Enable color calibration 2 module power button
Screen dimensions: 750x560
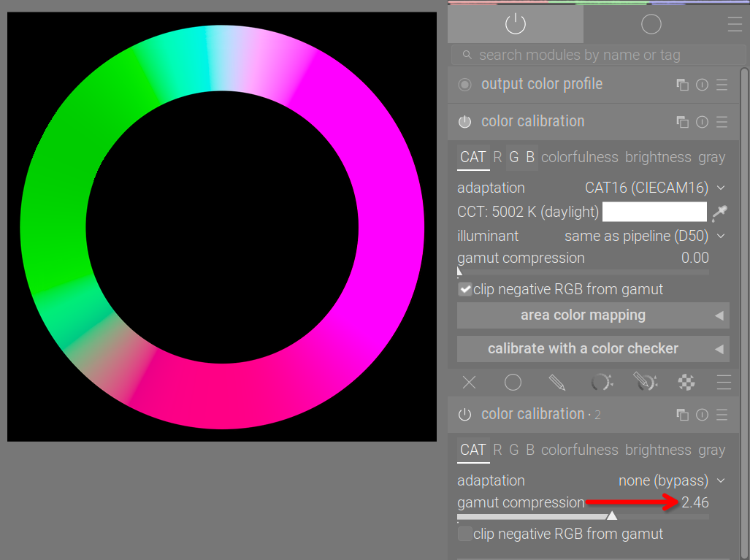coord(464,415)
